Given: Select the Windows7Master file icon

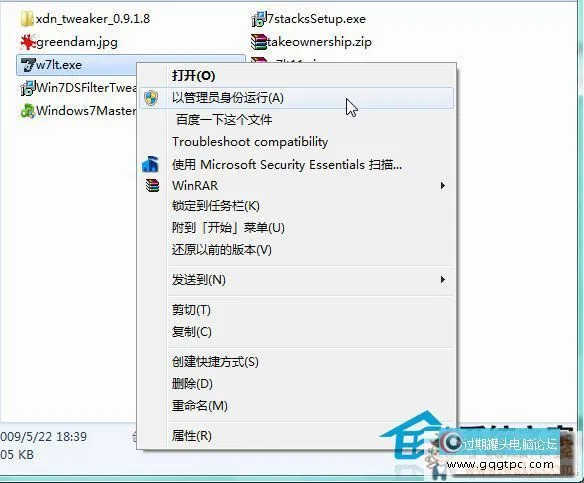Looking at the screenshot, I should [28, 111].
